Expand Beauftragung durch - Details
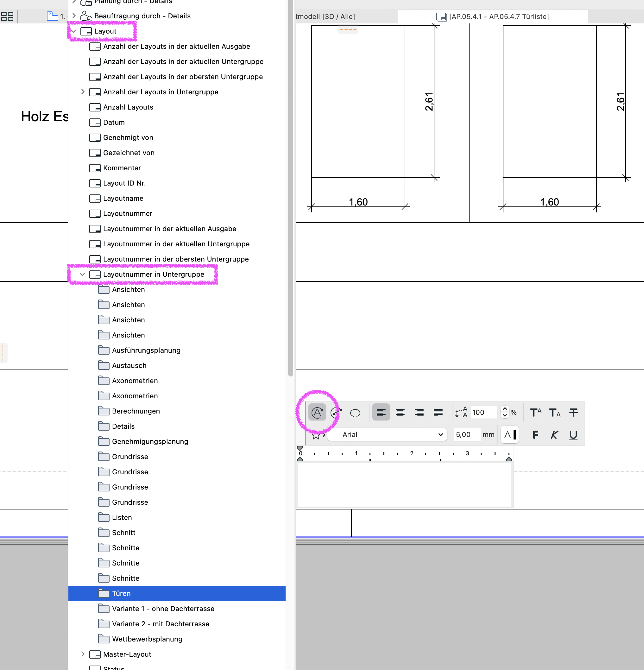 point(74,16)
